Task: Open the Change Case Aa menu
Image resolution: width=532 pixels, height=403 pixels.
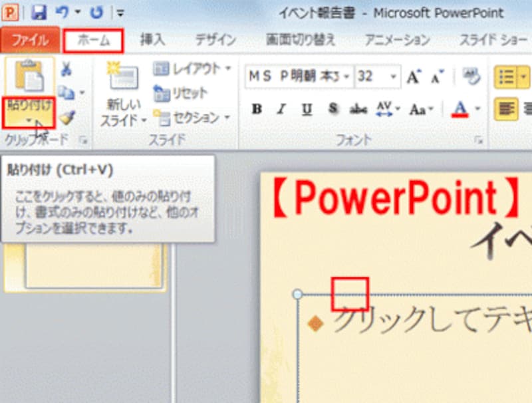Action: (422, 109)
